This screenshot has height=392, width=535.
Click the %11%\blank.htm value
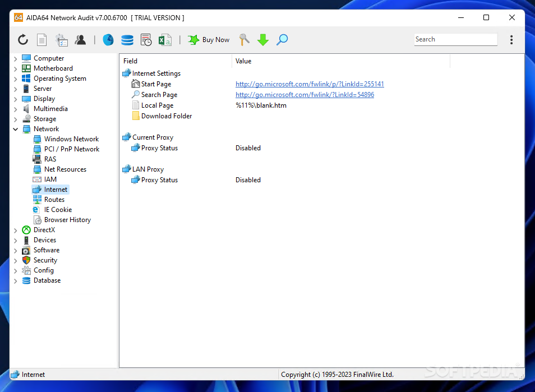(261, 105)
